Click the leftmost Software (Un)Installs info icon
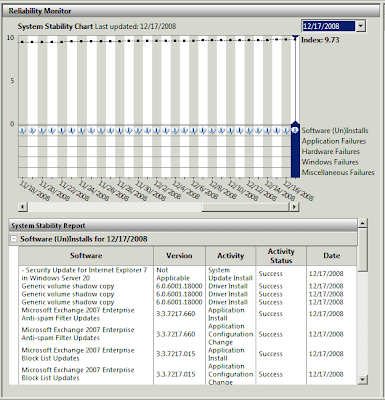 (22, 130)
